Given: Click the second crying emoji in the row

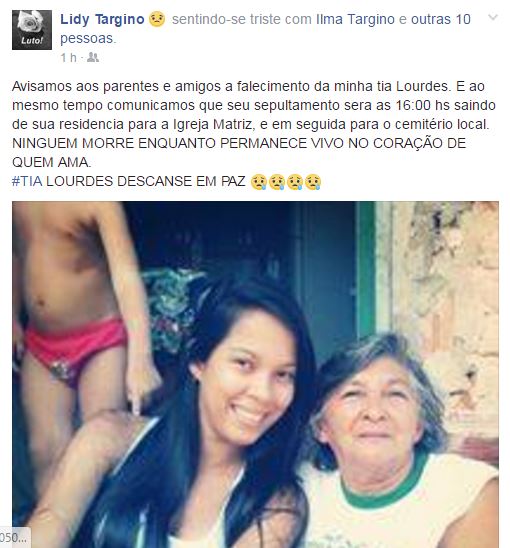Looking at the screenshot, I should (x=277, y=182).
